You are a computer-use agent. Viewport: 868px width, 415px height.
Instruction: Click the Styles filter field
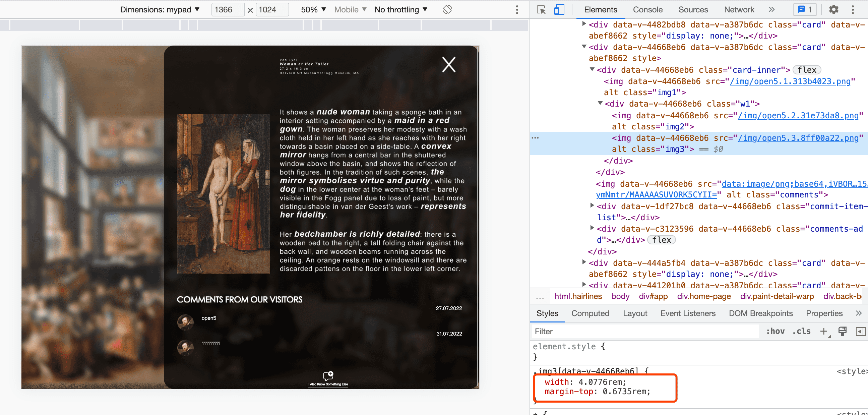pos(645,332)
